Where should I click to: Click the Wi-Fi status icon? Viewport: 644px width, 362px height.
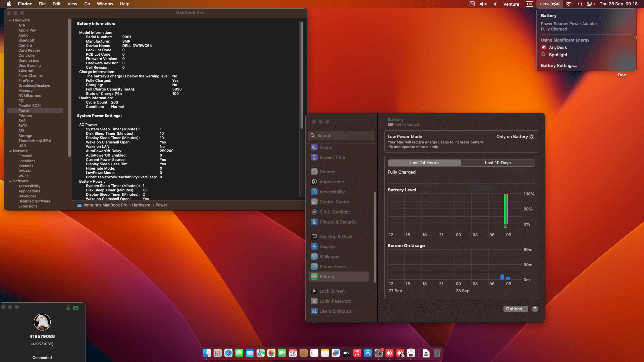pyautogui.click(x=569, y=4)
